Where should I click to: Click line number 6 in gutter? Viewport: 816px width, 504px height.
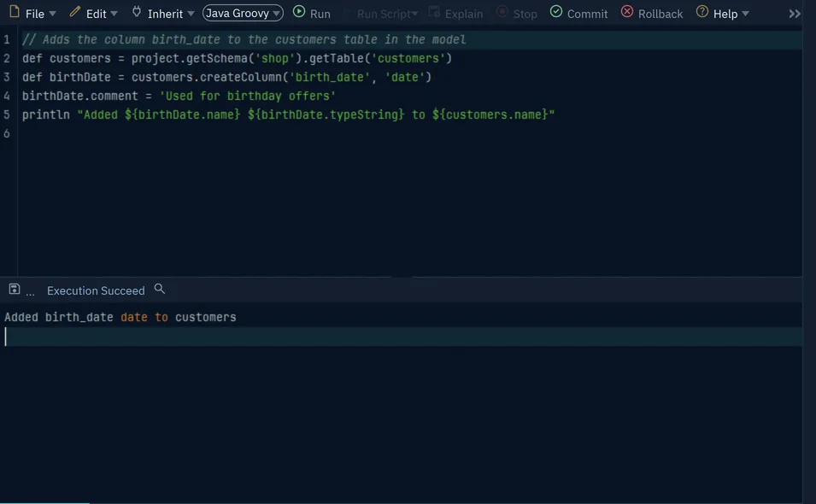[7, 133]
